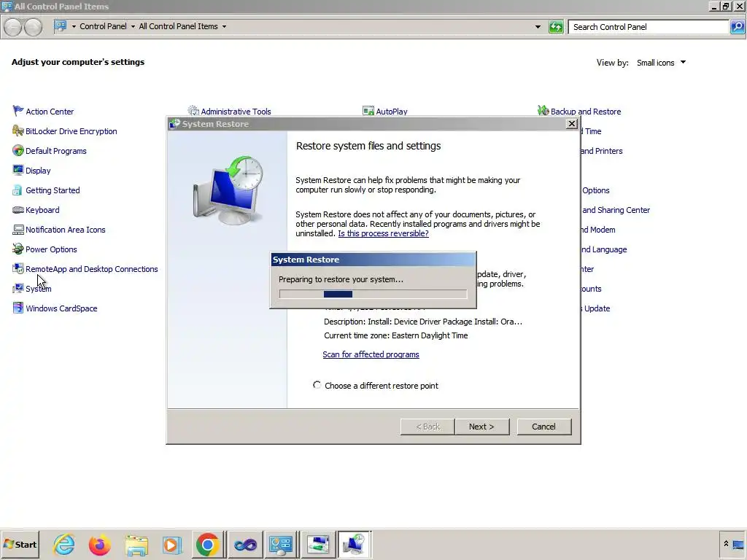The width and height of the screenshot is (747, 560).
Task: Click the 'Description: Install: Device Driver' text
Action: click(x=422, y=322)
